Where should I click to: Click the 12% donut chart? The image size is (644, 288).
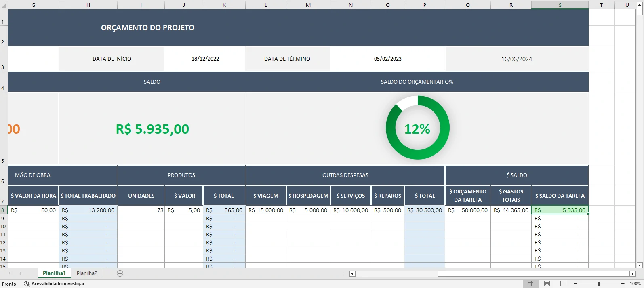417,128
